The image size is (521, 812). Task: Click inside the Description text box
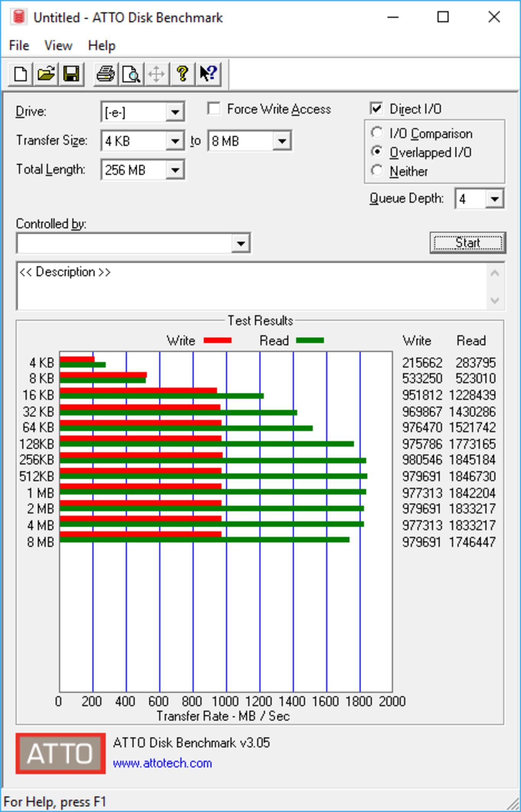(x=252, y=286)
